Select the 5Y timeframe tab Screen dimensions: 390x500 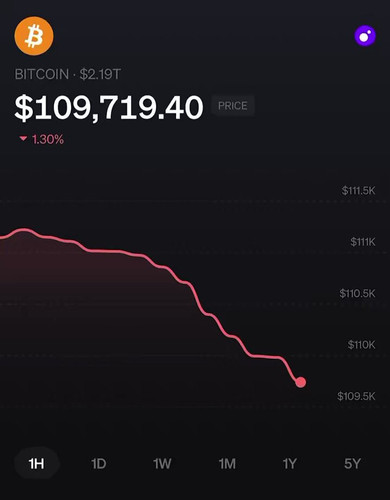pyautogui.click(x=352, y=464)
